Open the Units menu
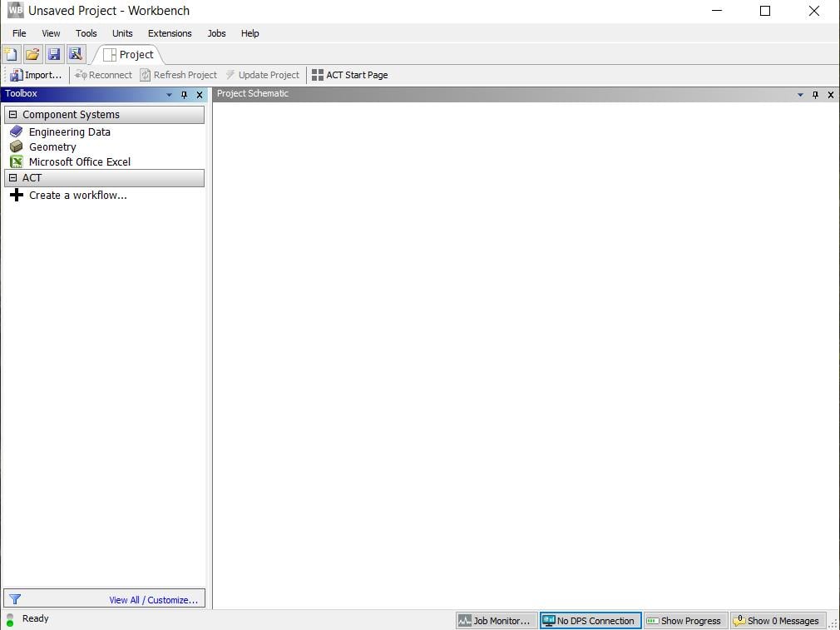 122,33
